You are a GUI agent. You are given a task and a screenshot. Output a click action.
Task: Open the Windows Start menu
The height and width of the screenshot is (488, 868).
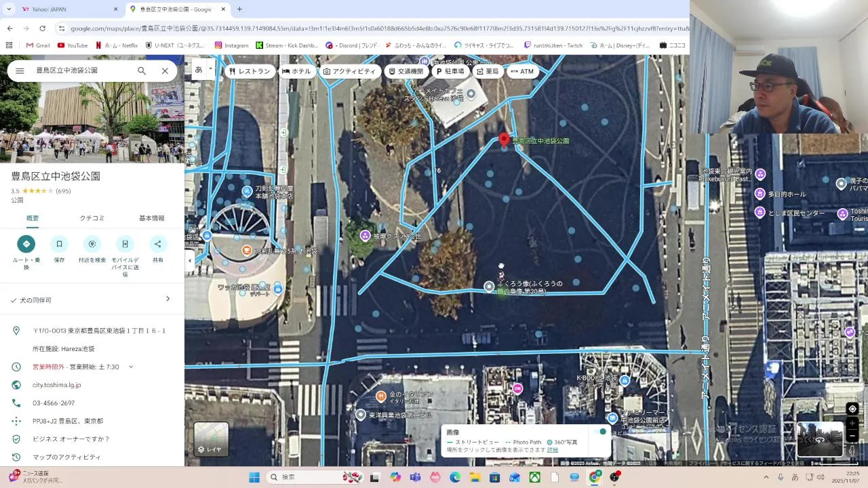coord(254,477)
